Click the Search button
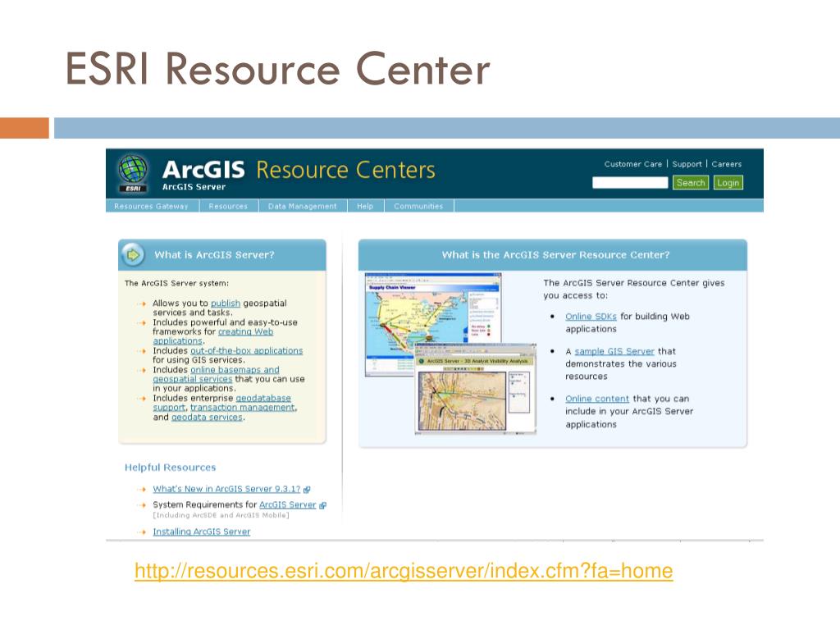 point(691,183)
